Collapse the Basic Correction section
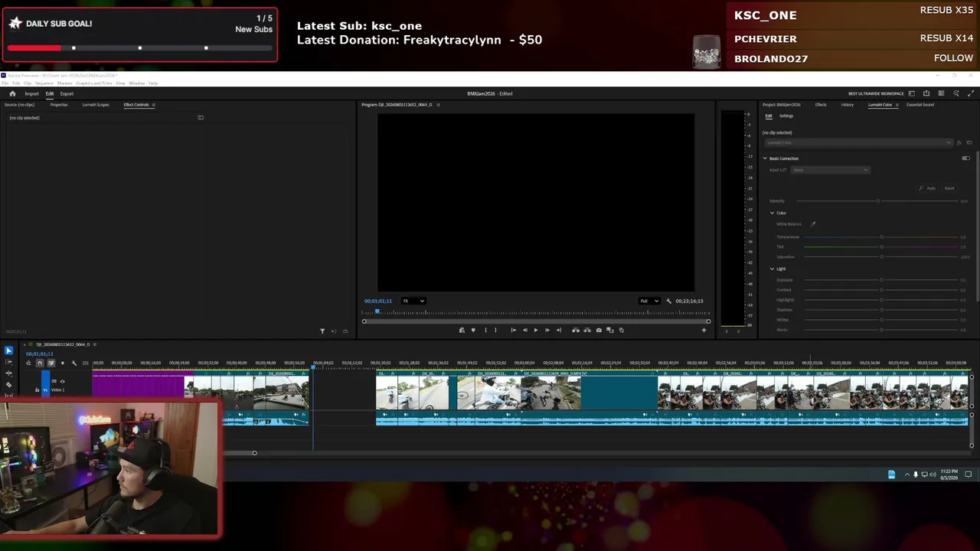 (764, 158)
